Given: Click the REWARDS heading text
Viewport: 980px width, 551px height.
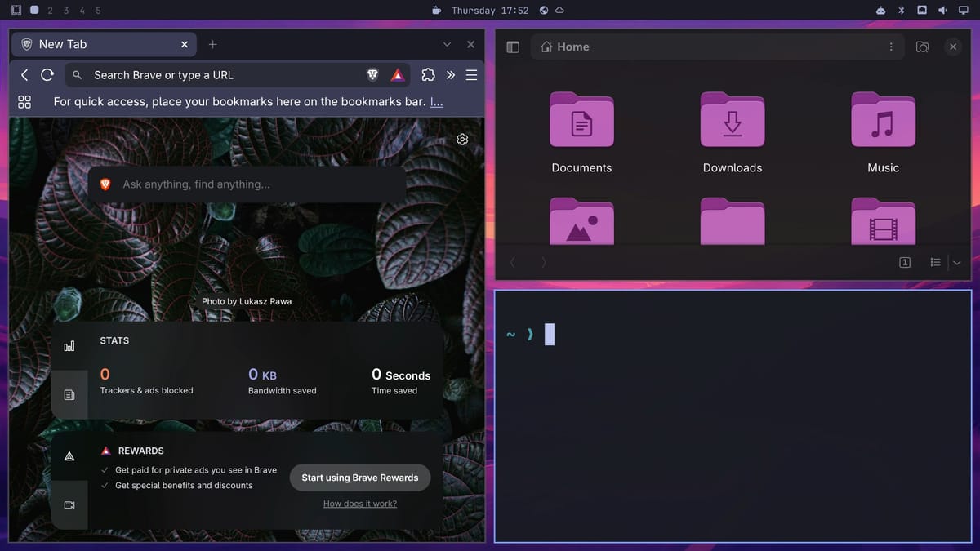Looking at the screenshot, I should pos(141,451).
